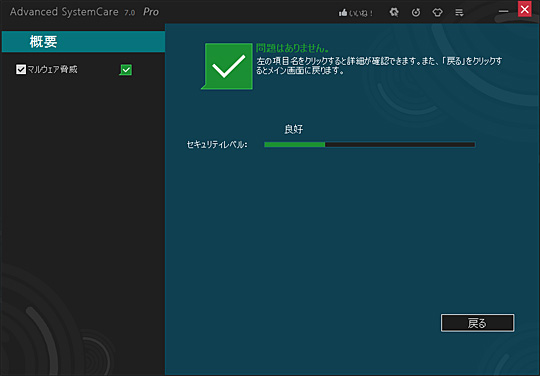Open the マルウェア脅威 item details
Image resolution: width=540 pixels, height=376 pixels.
(52, 69)
